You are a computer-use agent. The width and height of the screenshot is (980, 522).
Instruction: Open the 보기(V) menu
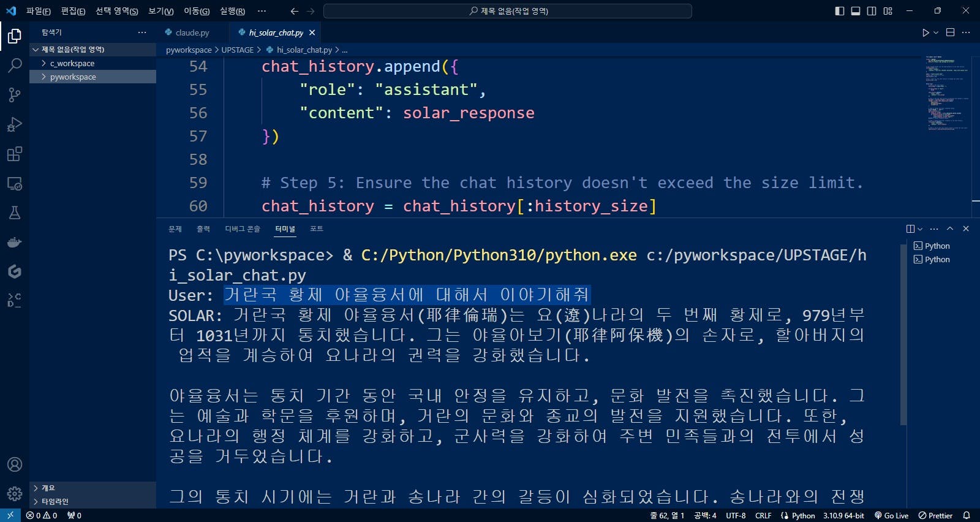tap(161, 11)
